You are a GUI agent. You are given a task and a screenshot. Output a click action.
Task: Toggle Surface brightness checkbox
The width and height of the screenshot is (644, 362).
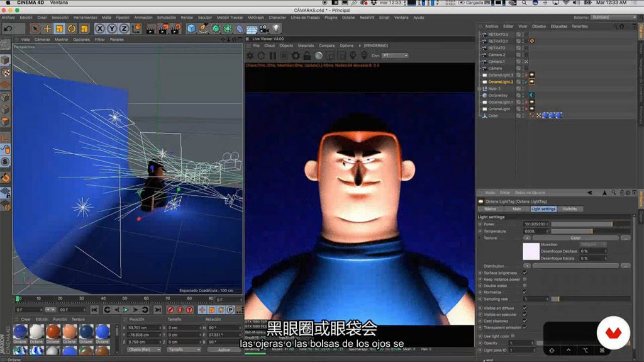(525, 273)
